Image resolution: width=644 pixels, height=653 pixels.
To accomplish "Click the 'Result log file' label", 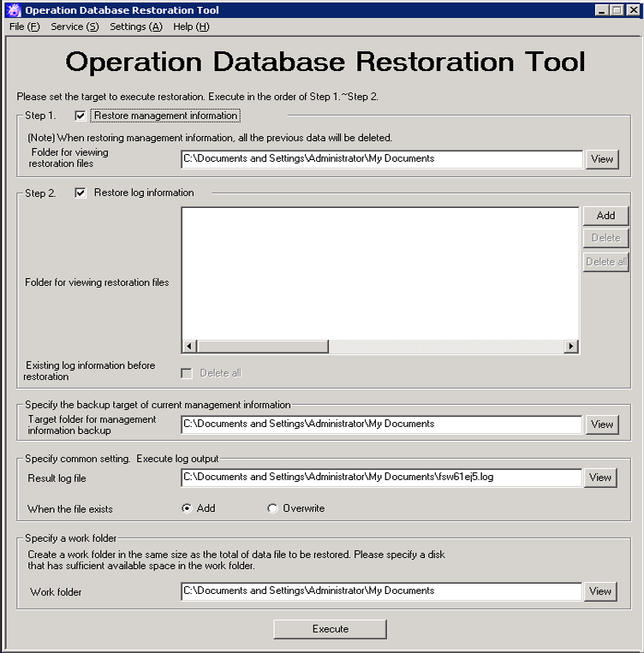I will [x=57, y=478].
